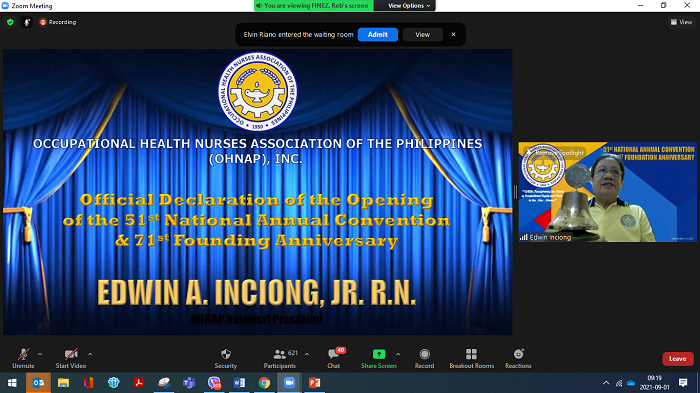Open the taskbar app left of Teams
Viewport: 700px width, 393px height.
click(164, 383)
